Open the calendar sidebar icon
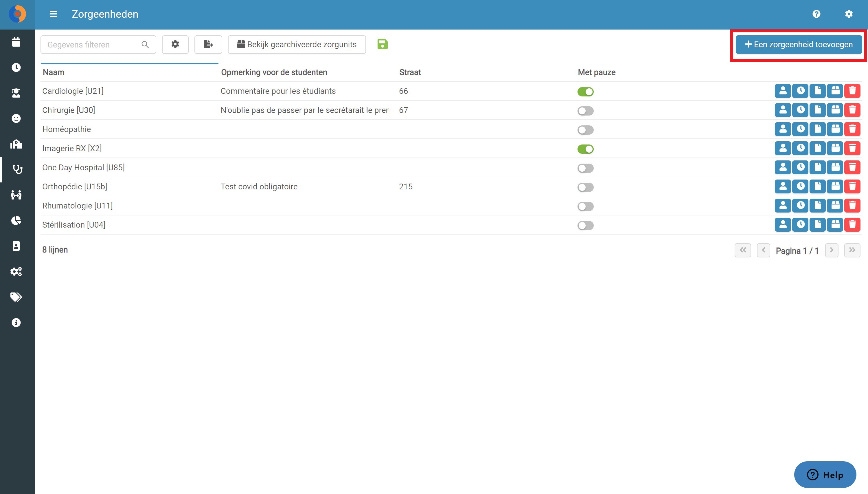Viewport: 868px width, 494px height. (x=16, y=42)
